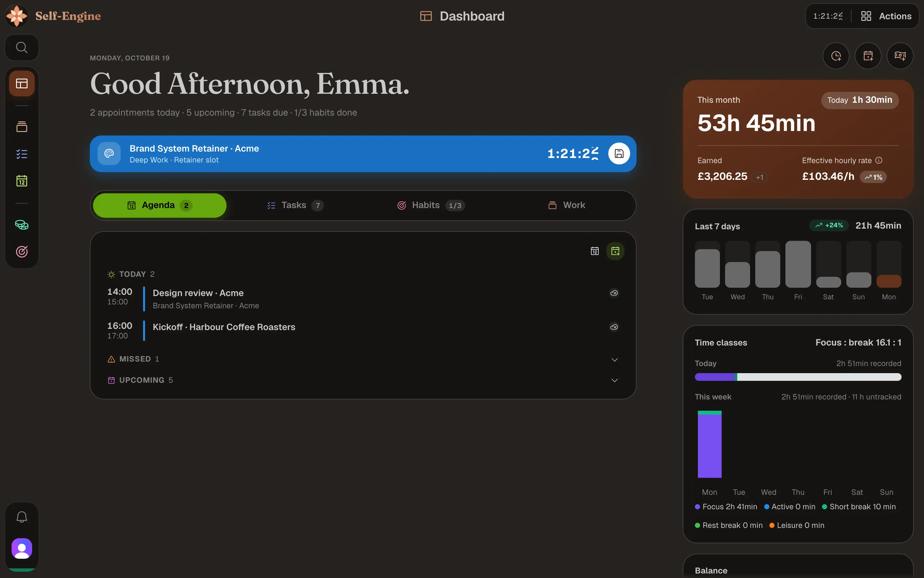Open the Work stack icon in sidebar
This screenshot has width=924, height=578.
click(x=22, y=127)
